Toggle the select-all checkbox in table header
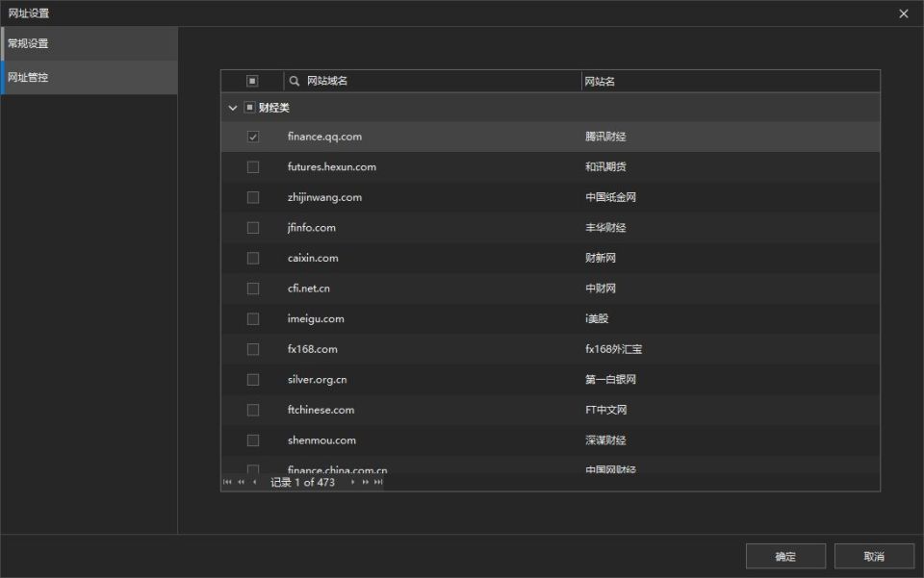The width and height of the screenshot is (924, 578). pos(252,81)
